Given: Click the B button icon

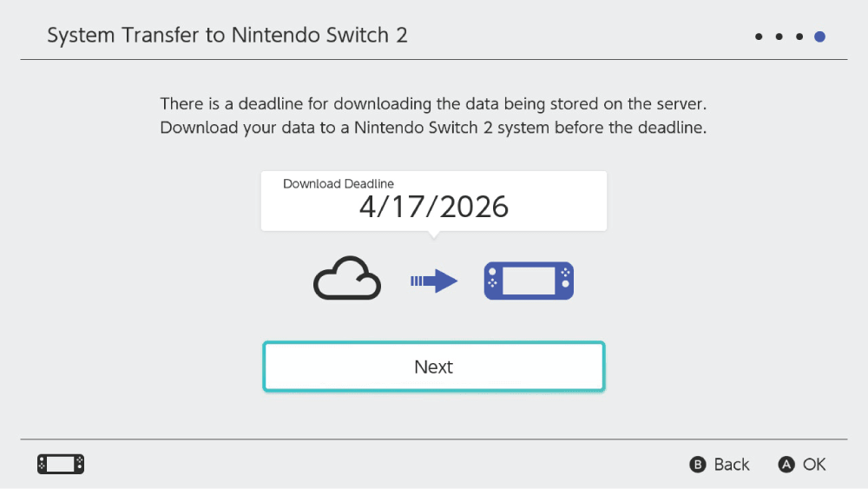Looking at the screenshot, I should click(x=698, y=465).
